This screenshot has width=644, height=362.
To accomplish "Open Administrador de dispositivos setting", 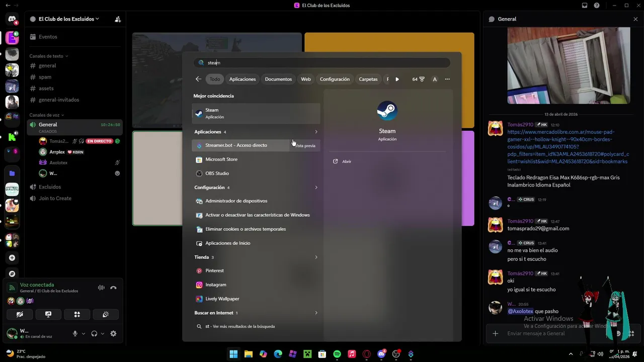I will pyautogui.click(x=256, y=201).
